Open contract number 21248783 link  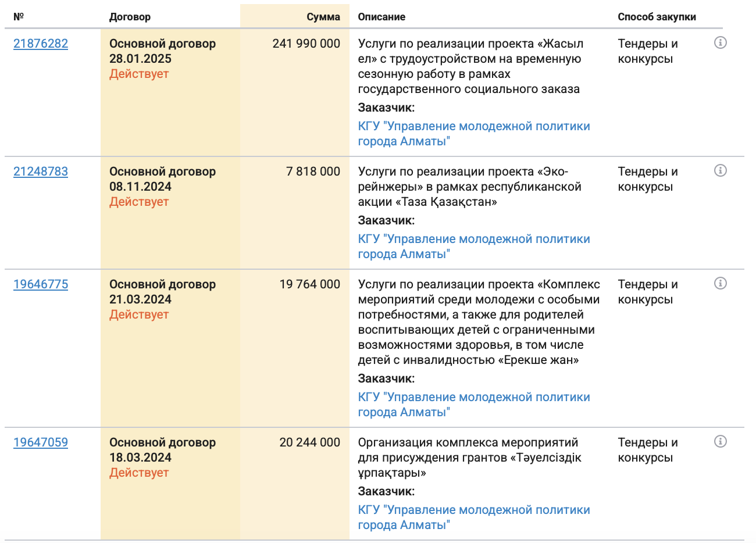(41, 172)
